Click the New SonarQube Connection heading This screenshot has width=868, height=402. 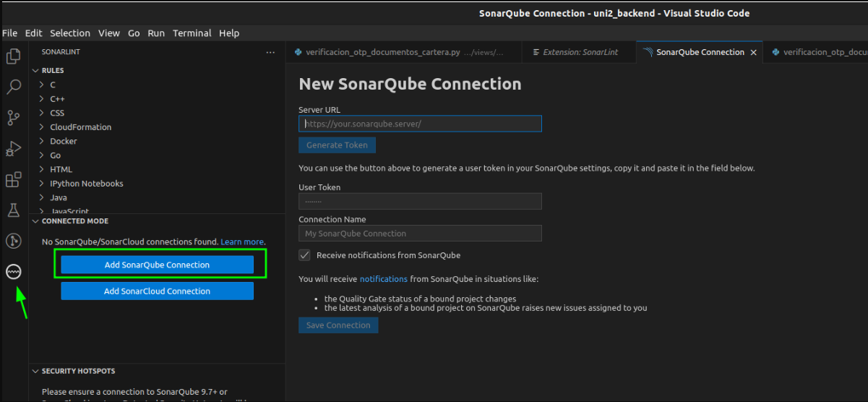click(x=410, y=84)
